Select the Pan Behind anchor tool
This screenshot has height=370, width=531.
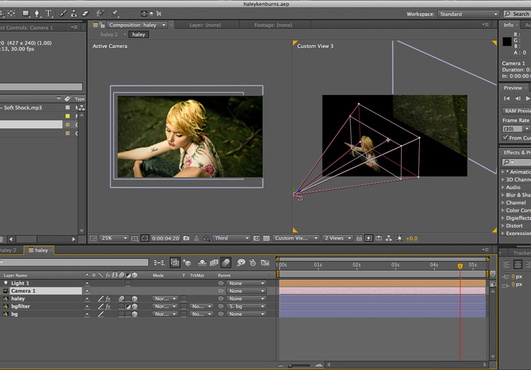12,14
